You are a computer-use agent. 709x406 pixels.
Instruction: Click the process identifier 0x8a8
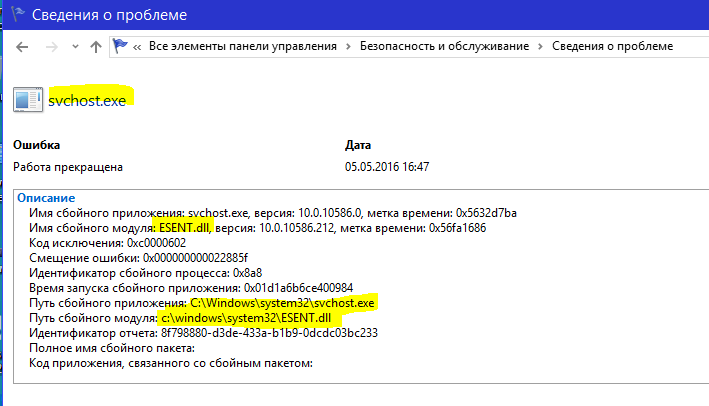click(247, 273)
